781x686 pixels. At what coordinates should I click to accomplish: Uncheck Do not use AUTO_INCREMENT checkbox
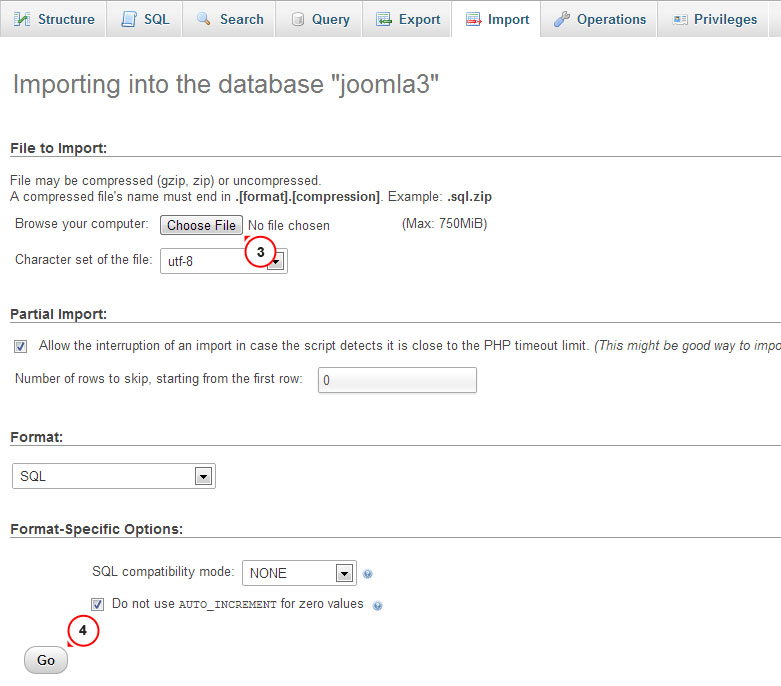coord(97,604)
